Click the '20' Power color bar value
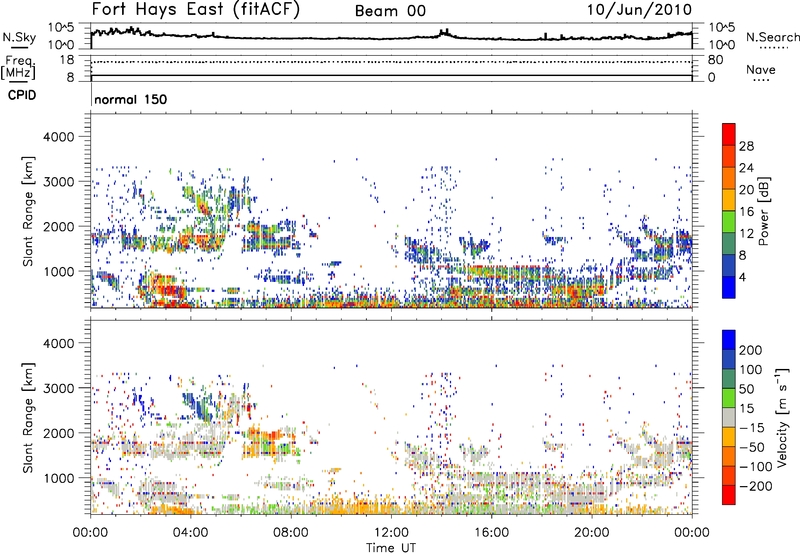The width and height of the screenshot is (800, 554). [746, 190]
